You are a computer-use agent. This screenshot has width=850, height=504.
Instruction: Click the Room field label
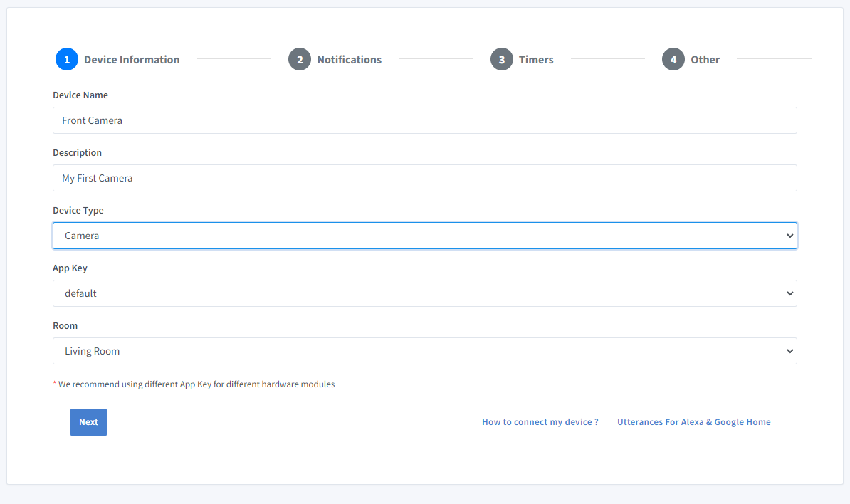pyautogui.click(x=65, y=326)
